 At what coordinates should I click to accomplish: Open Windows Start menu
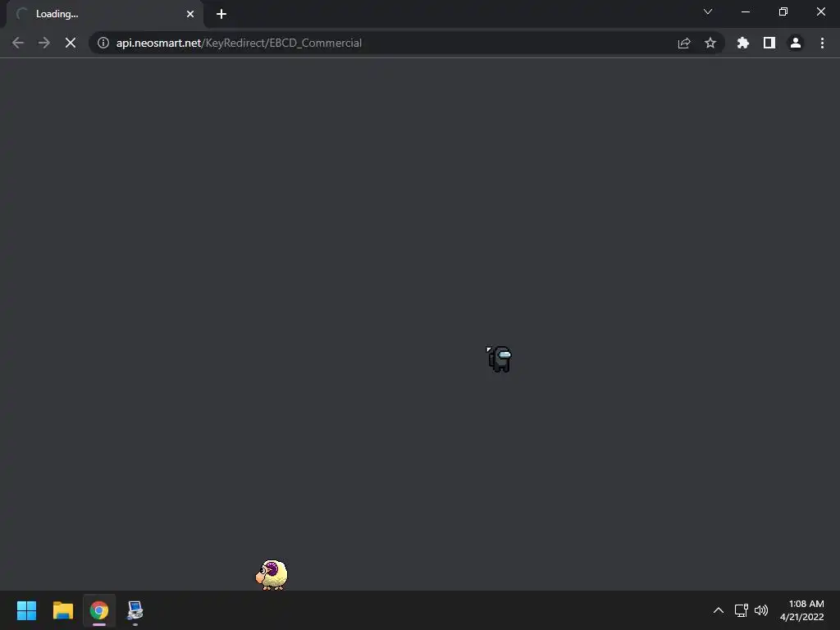tap(26, 610)
